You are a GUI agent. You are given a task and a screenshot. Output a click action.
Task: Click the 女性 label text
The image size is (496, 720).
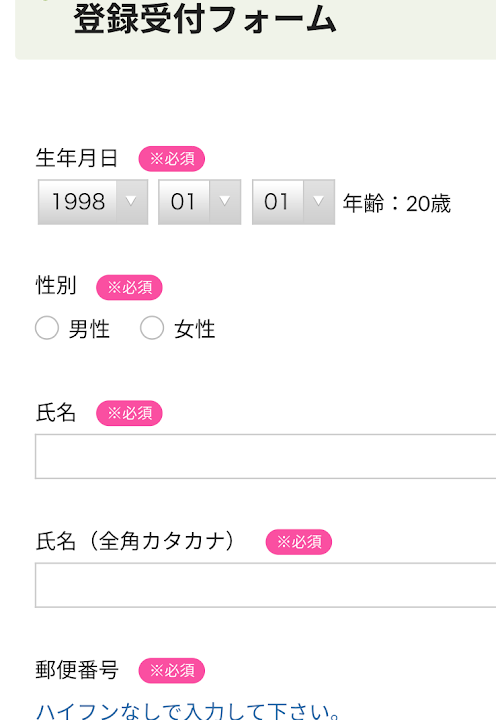[195, 329]
